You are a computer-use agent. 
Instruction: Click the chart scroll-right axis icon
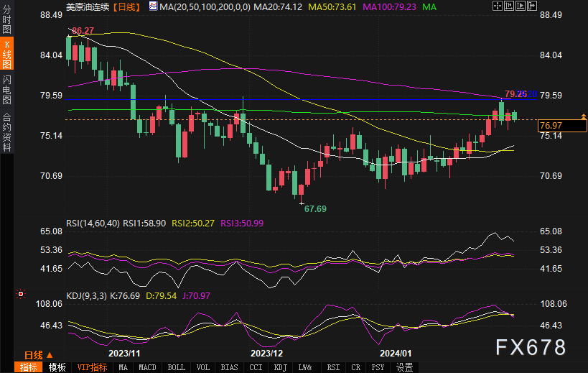(521, 6)
